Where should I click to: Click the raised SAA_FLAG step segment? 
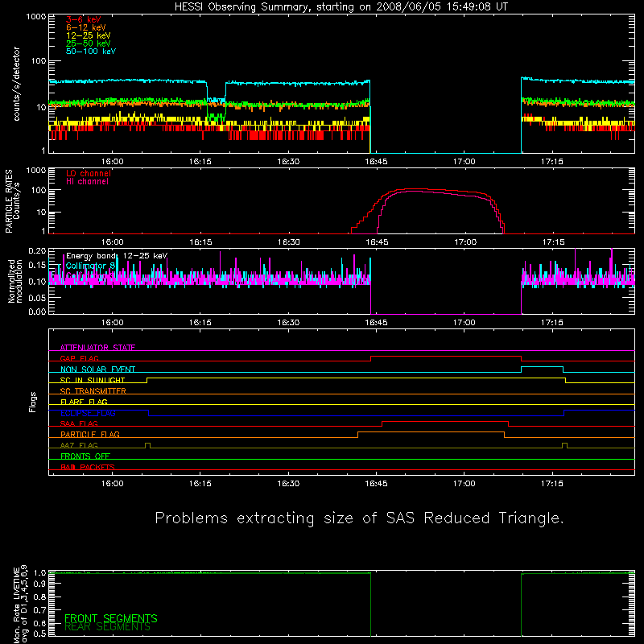pyautogui.click(x=445, y=422)
